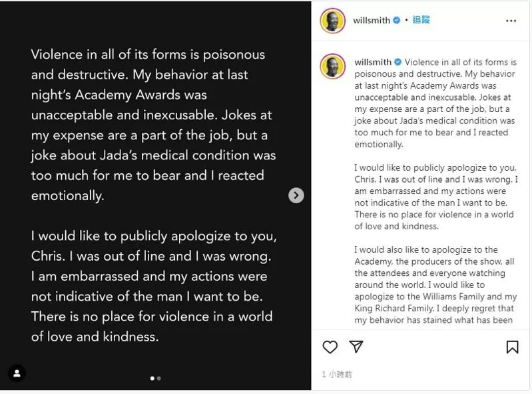Click the willsmith username in header

[x=372, y=21]
